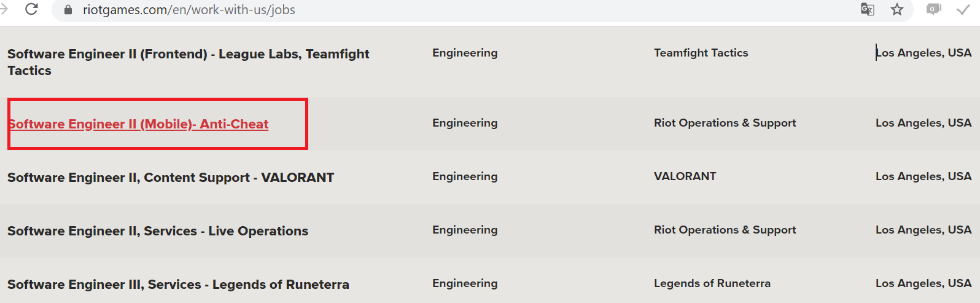Screen dimensions: 980x303
Task: Open the Google Translate page icon
Action: click(867, 9)
